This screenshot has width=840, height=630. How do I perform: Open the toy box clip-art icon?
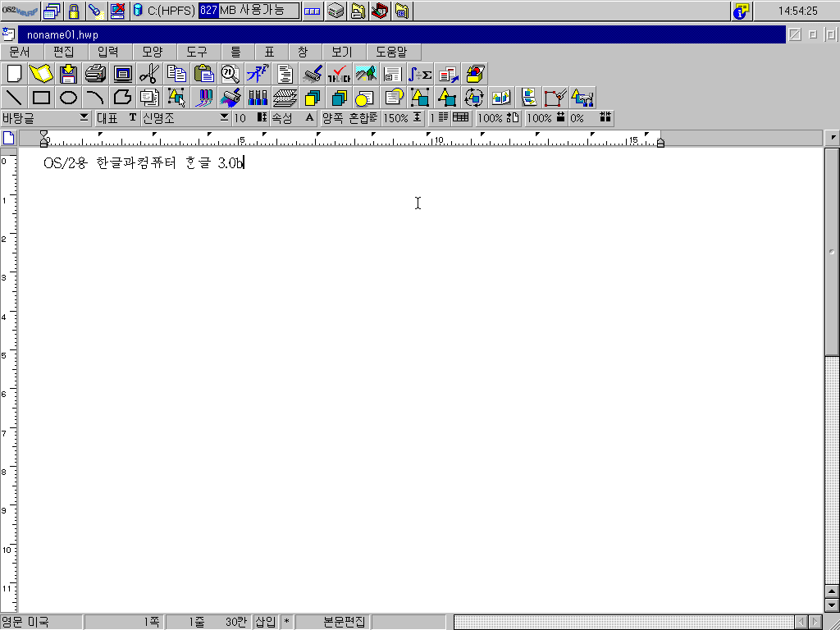[474, 74]
